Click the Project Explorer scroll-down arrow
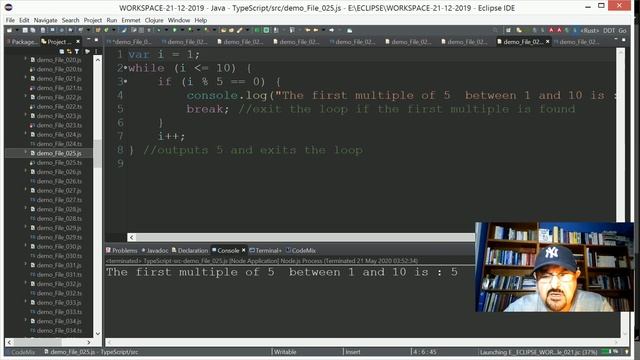640x360 pixels. coord(98,333)
